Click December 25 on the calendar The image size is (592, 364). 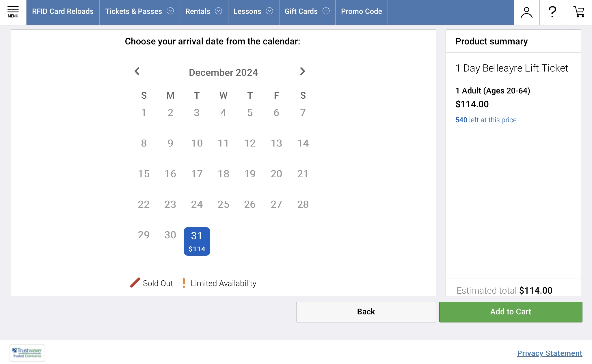tap(223, 204)
